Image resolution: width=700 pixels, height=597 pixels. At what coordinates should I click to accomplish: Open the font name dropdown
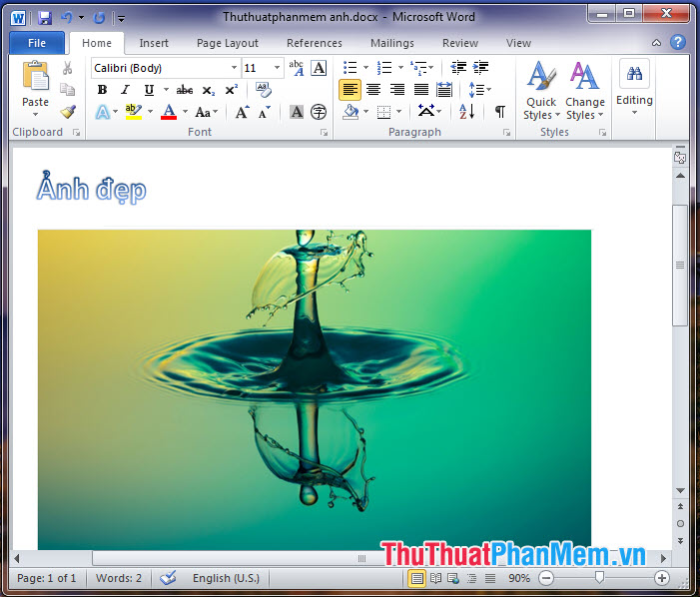pos(234,68)
